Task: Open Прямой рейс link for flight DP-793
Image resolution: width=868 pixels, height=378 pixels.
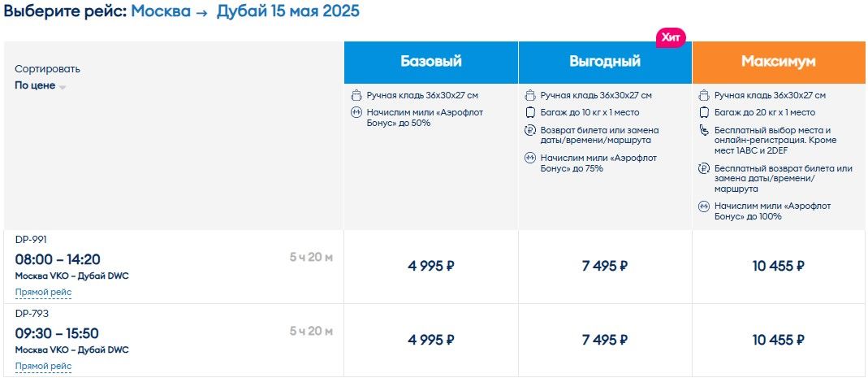Action: click(x=43, y=367)
